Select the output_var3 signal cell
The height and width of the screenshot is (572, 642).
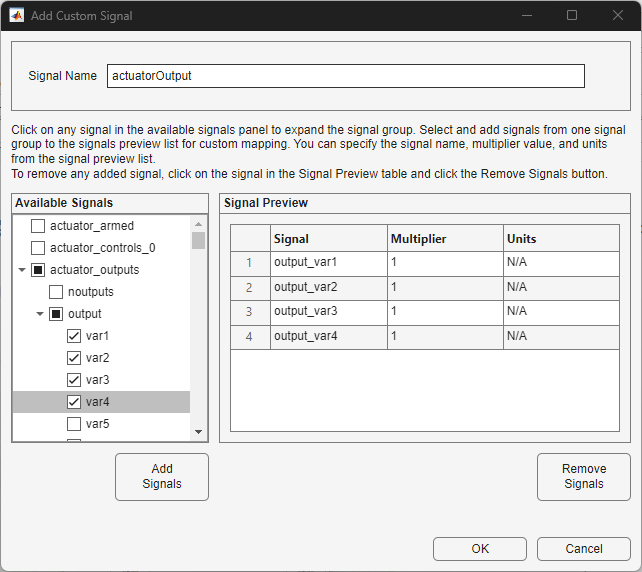tap(329, 312)
